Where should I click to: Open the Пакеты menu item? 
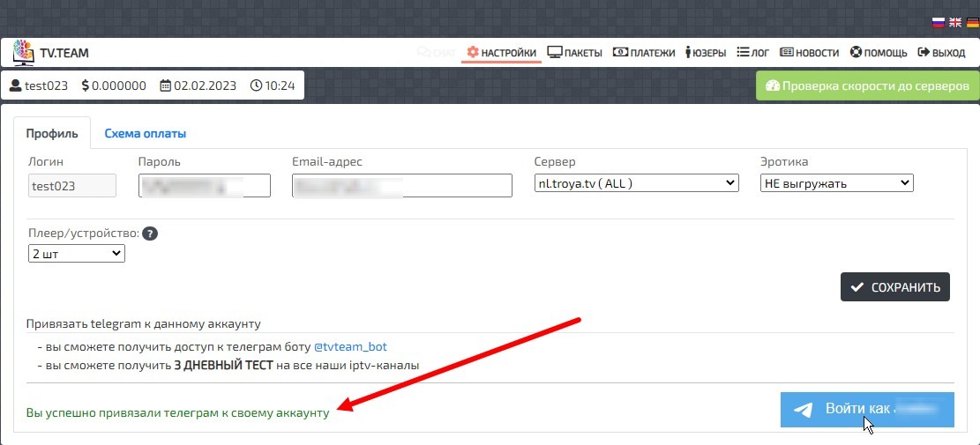click(574, 53)
